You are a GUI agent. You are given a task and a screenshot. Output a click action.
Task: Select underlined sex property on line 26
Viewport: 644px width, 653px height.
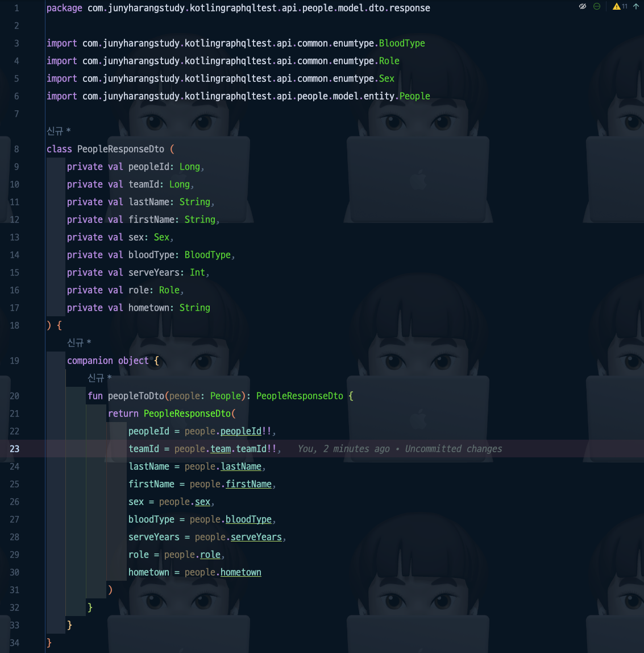pyautogui.click(x=202, y=502)
